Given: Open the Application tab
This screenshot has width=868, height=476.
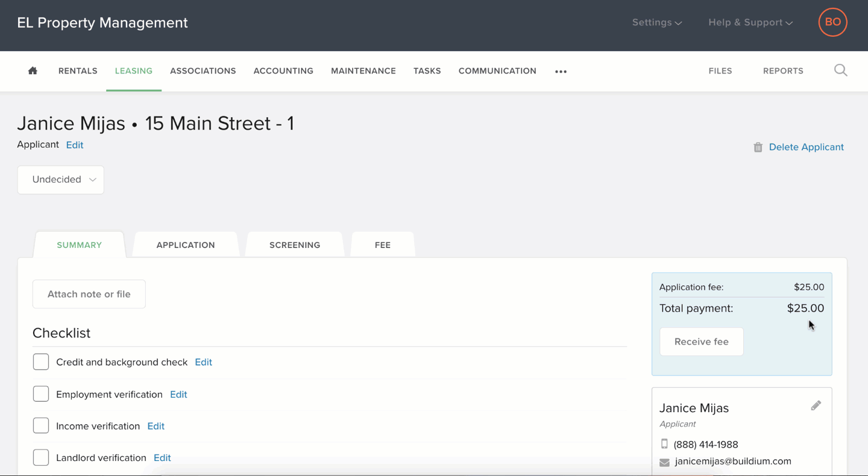Looking at the screenshot, I should [x=186, y=245].
